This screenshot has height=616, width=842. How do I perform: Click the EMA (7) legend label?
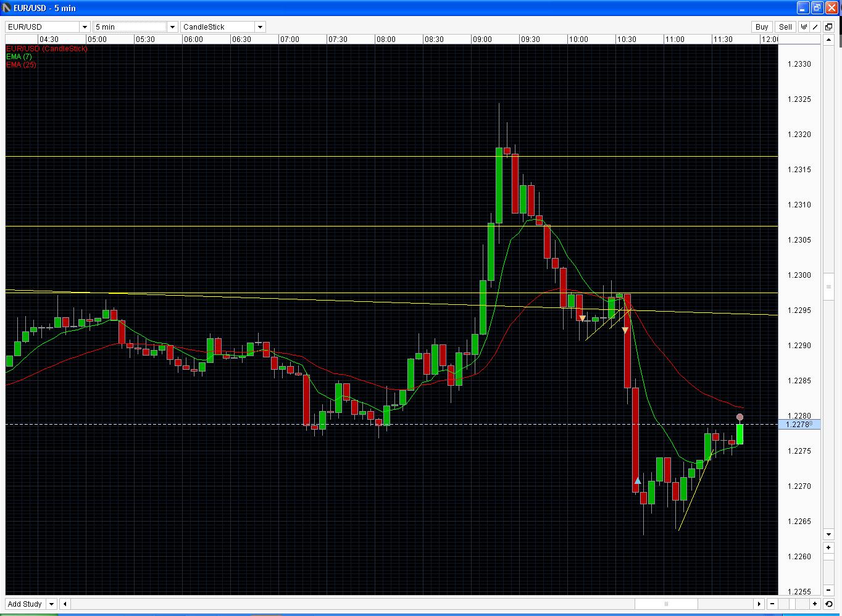click(x=19, y=57)
